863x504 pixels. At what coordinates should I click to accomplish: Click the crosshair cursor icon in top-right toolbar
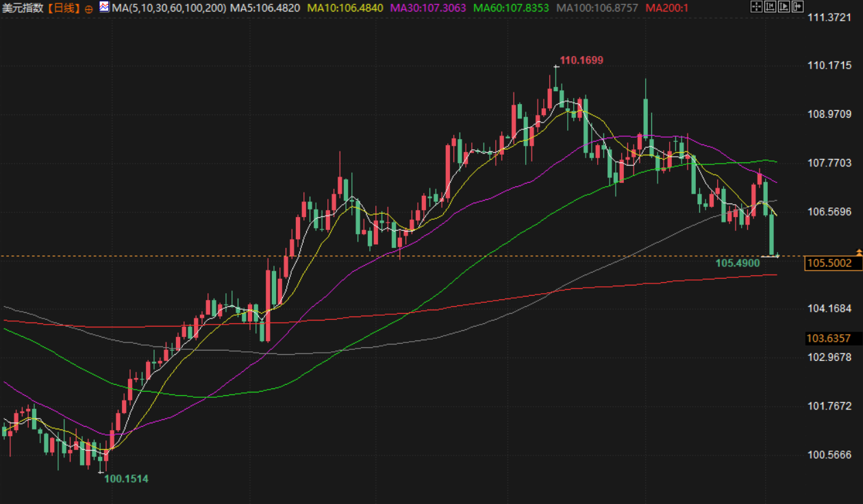(x=756, y=7)
